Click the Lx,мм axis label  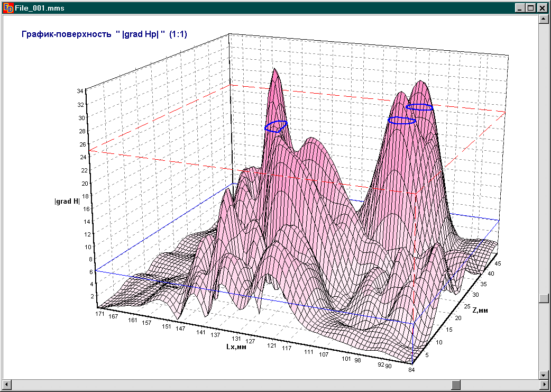236,347
